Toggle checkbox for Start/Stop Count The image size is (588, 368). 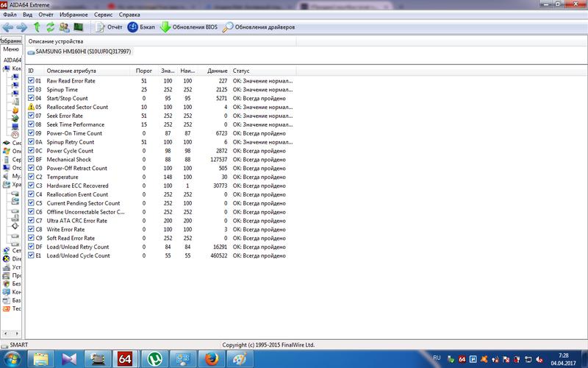tap(31, 98)
